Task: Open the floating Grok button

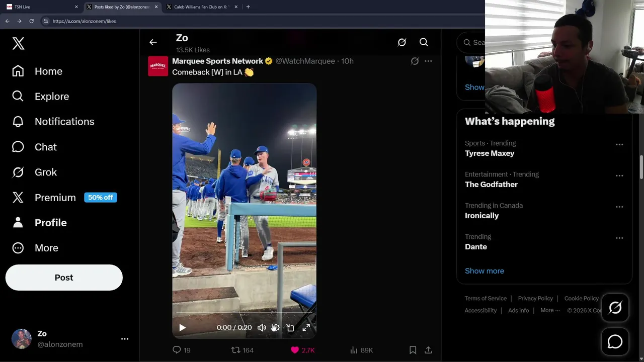Action: point(615,308)
